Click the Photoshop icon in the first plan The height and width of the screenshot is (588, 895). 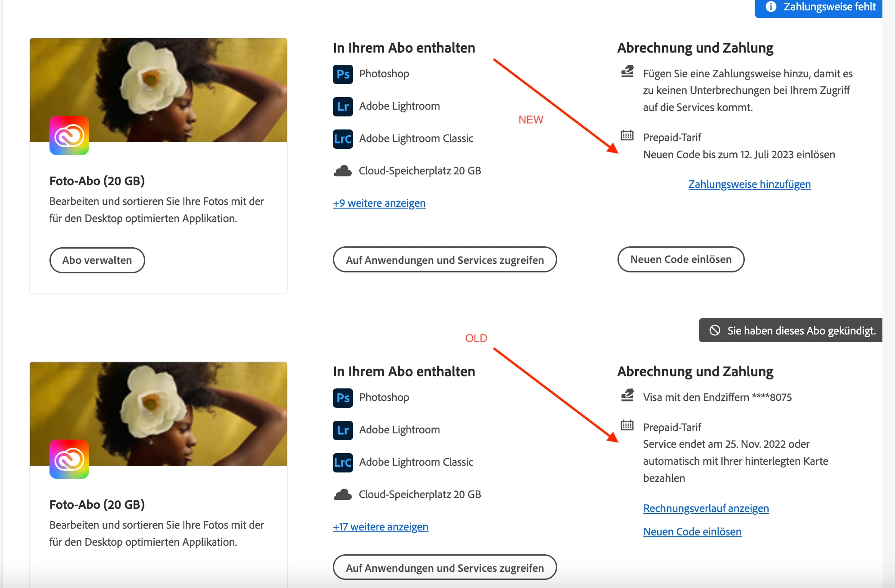click(x=343, y=74)
